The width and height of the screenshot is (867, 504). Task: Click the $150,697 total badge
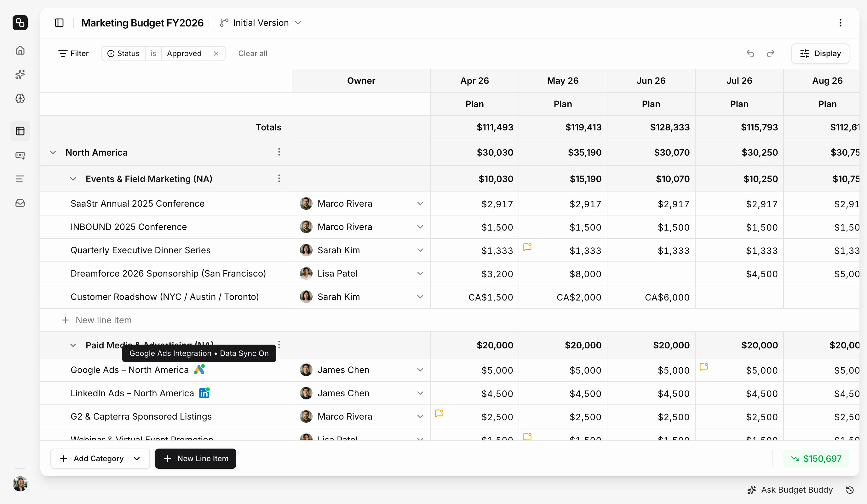[816, 459]
